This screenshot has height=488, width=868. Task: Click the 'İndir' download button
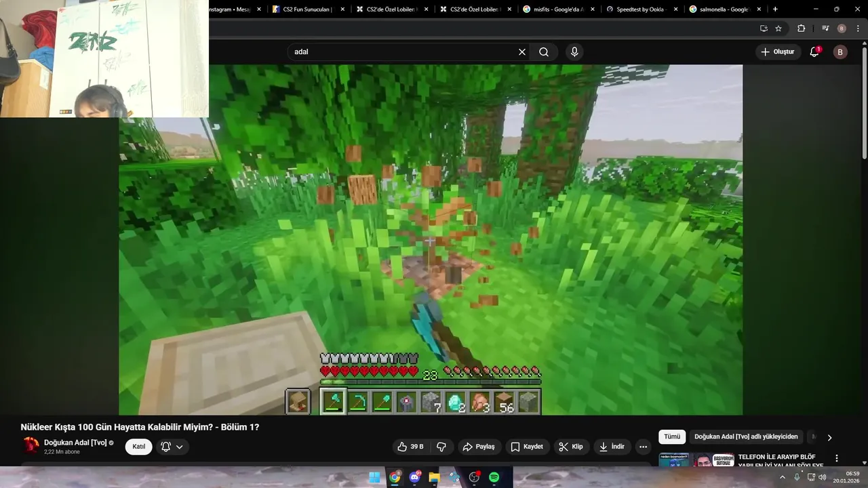tap(612, 447)
